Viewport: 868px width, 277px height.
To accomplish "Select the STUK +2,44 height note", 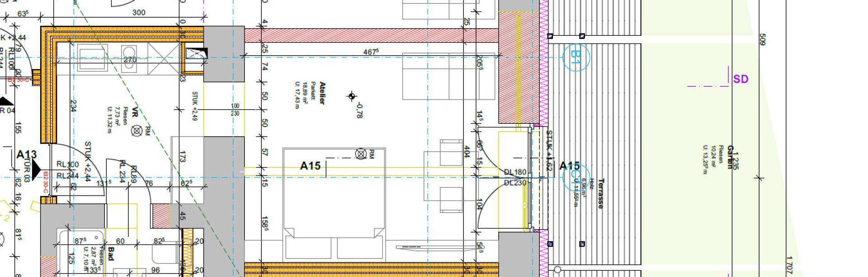I will 87,161.
